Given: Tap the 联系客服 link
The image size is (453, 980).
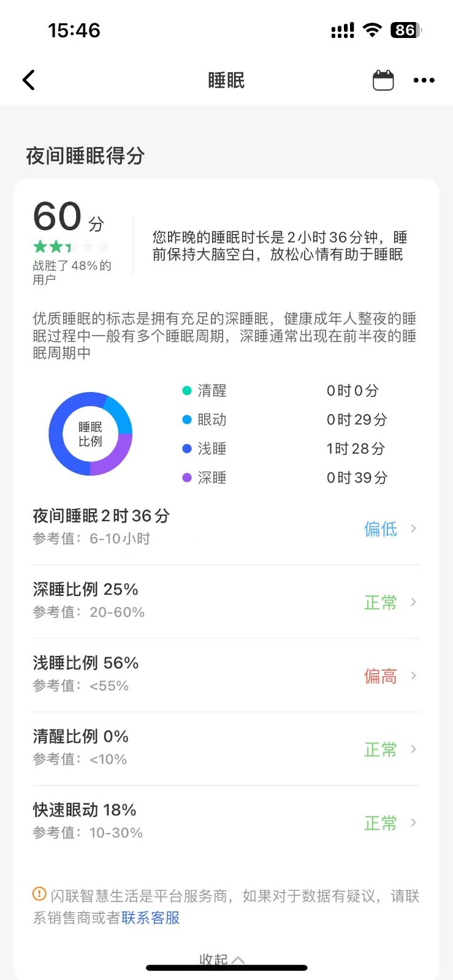Looking at the screenshot, I should point(151,918).
